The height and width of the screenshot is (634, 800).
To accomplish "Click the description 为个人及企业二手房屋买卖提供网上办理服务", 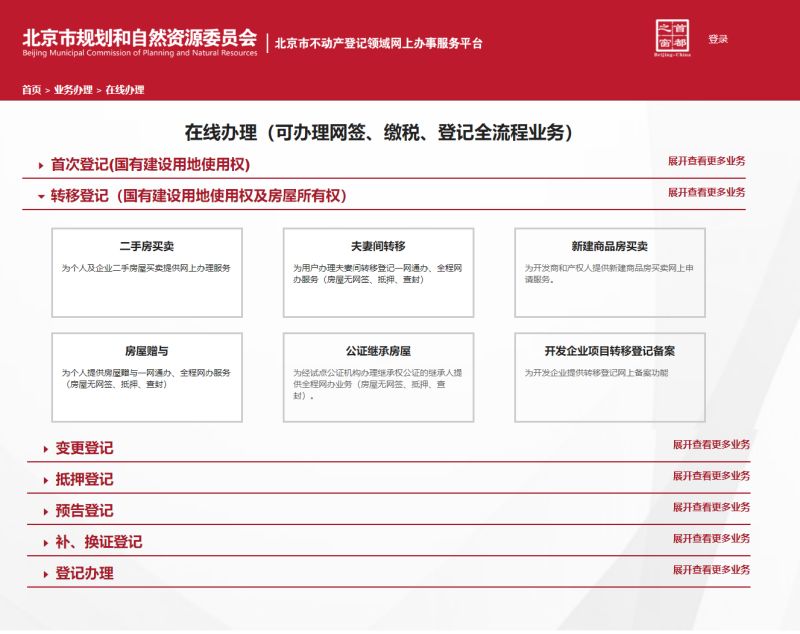I will tap(146, 268).
